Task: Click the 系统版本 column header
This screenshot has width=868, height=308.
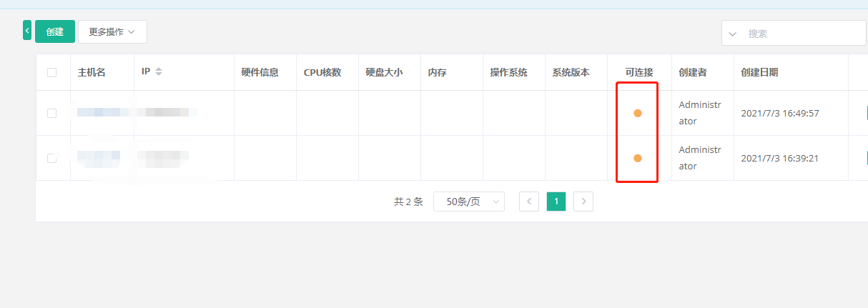Action: point(571,72)
